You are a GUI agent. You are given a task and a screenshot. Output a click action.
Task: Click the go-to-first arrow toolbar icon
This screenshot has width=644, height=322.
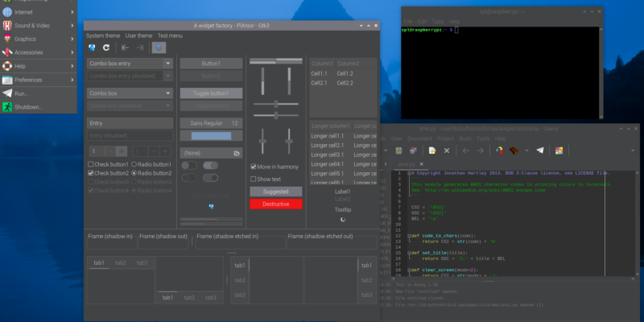126,47
